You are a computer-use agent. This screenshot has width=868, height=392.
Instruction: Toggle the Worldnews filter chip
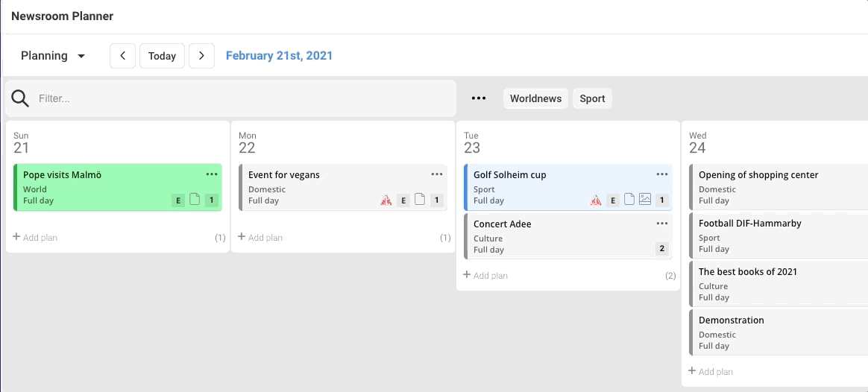click(535, 98)
